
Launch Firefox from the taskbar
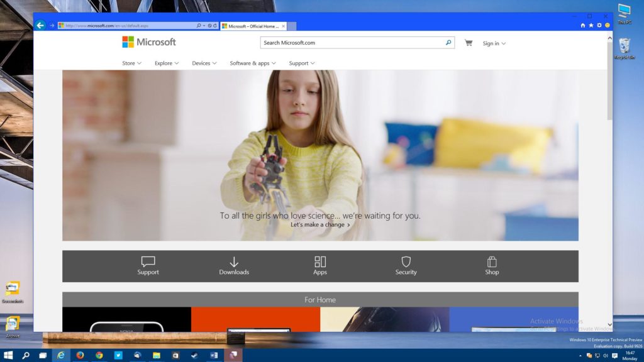[x=80, y=355]
